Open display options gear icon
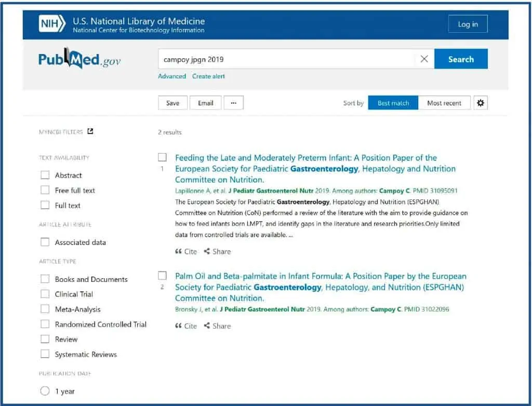Viewport: 532px width, 406px height. [481, 103]
